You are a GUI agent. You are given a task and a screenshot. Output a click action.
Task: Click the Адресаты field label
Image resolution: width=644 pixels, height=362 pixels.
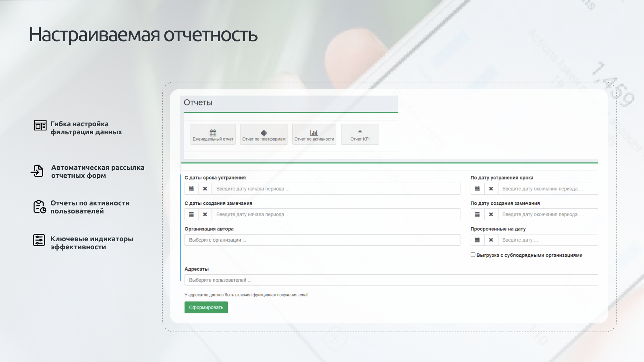(197, 269)
